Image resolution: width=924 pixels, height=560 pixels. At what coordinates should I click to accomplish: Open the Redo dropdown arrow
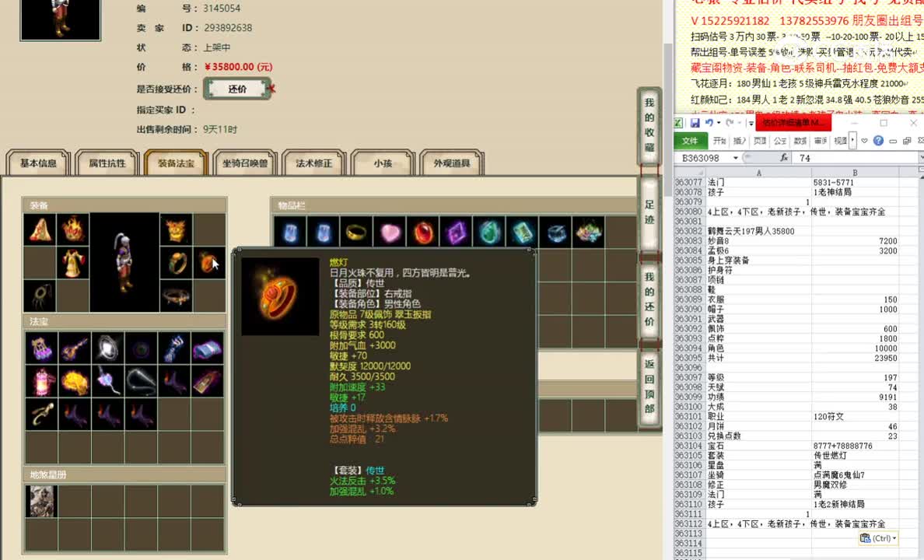click(x=738, y=123)
